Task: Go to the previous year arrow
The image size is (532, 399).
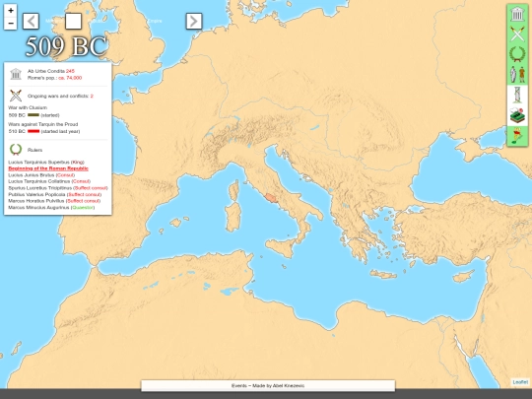Action: click(x=31, y=22)
